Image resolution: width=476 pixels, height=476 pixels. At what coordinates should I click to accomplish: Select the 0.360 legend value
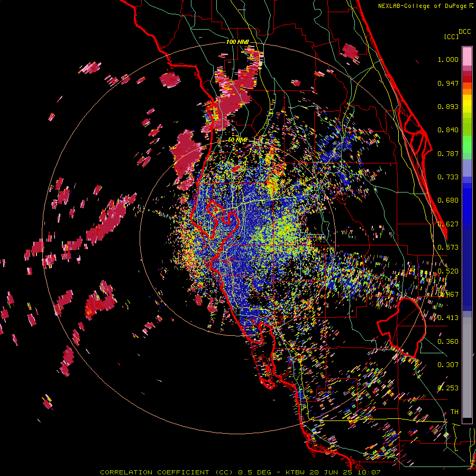[x=448, y=342]
